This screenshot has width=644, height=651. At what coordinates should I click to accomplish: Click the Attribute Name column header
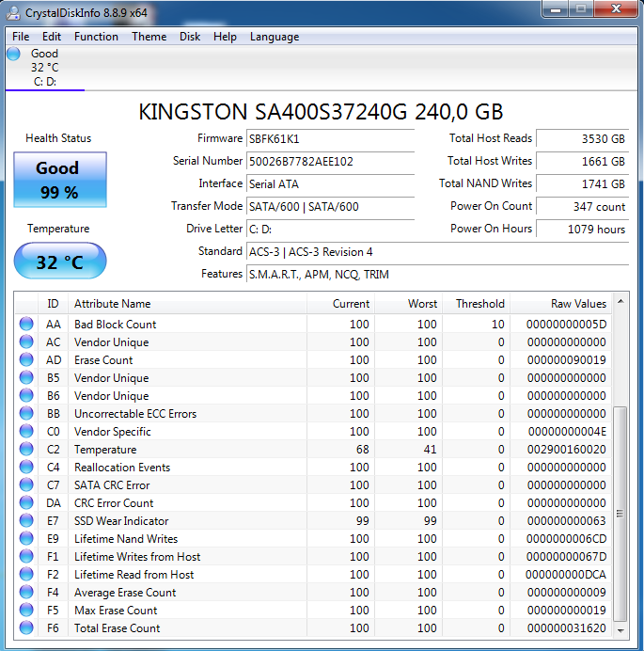pyautogui.click(x=187, y=304)
